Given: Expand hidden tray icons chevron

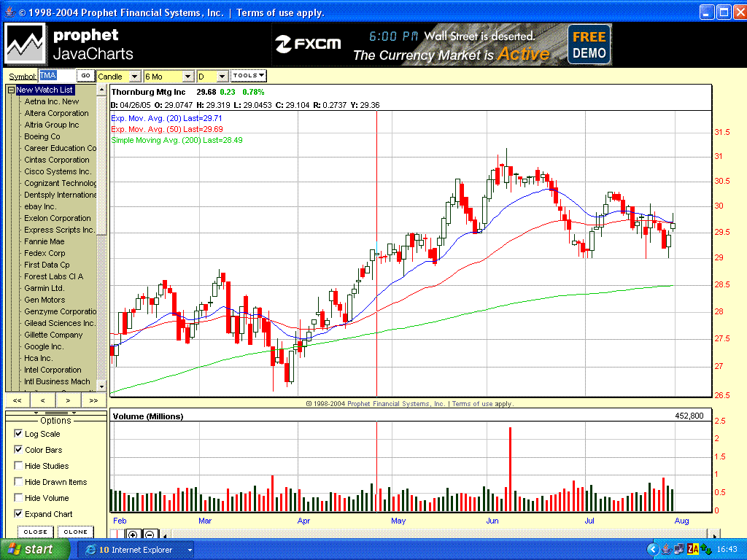Looking at the screenshot, I should [652, 550].
